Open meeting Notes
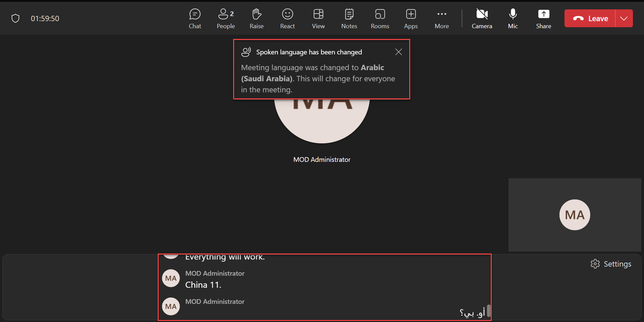 pyautogui.click(x=349, y=18)
